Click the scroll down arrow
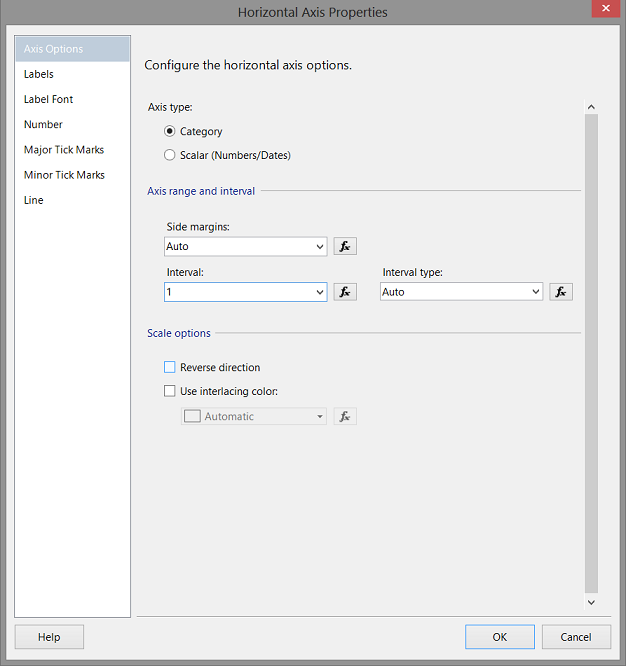 (591, 602)
